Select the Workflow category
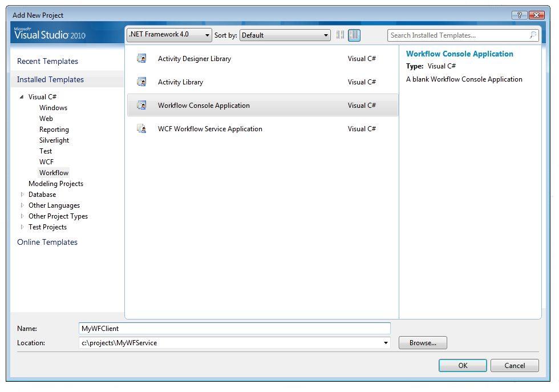Image resolution: width=559 pixels, height=392 pixels. (x=54, y=173)
